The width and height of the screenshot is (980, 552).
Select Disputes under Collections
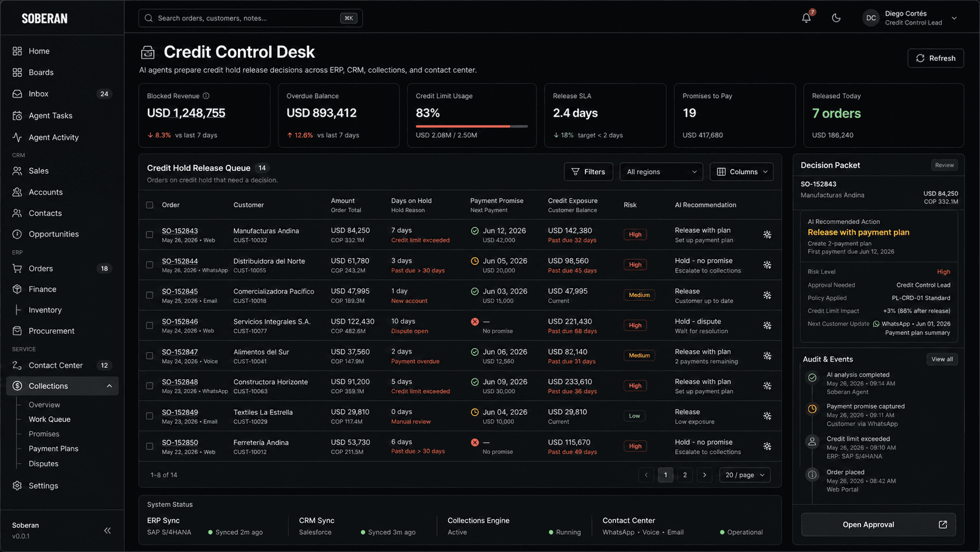(x=43, y=464)
